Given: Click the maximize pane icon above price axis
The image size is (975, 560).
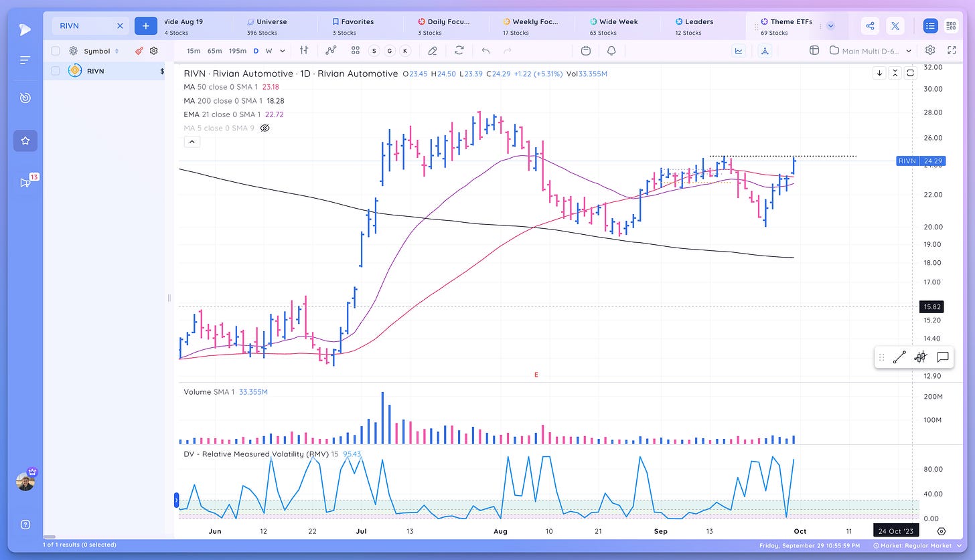Looking at the screenshot, I should [x=910, y=73].
